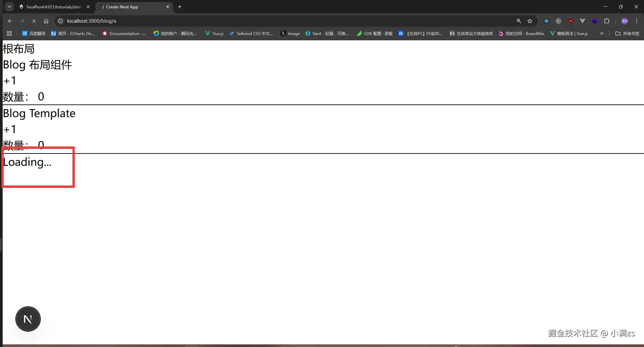The width and height of the screenshot is (644, 347).
Task: Click +1 under Blog 布局组件
Action: [10, 80]
